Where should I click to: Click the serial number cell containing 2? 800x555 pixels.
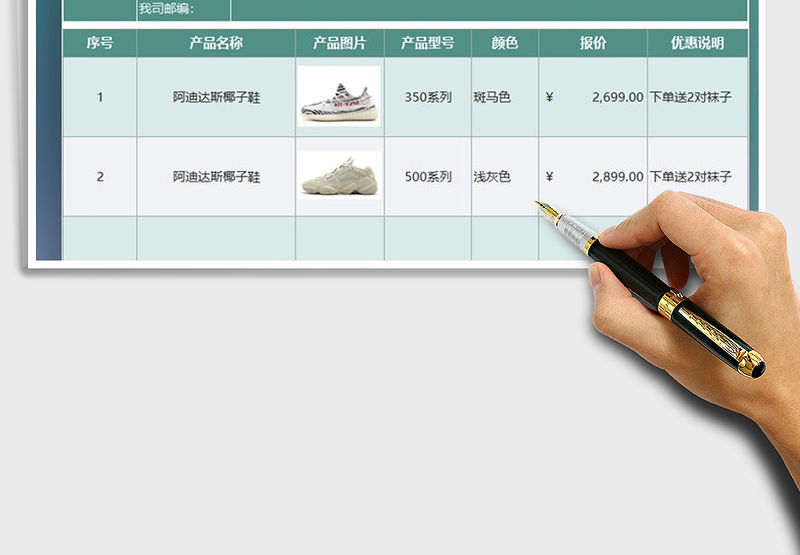pyautogui.click(x=100, y=177)
